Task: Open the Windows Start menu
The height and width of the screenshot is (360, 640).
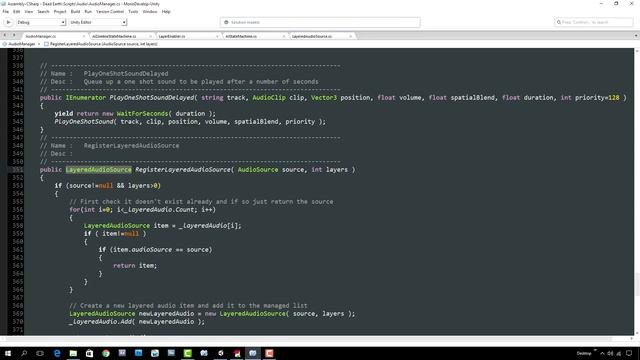Action: 8,353
